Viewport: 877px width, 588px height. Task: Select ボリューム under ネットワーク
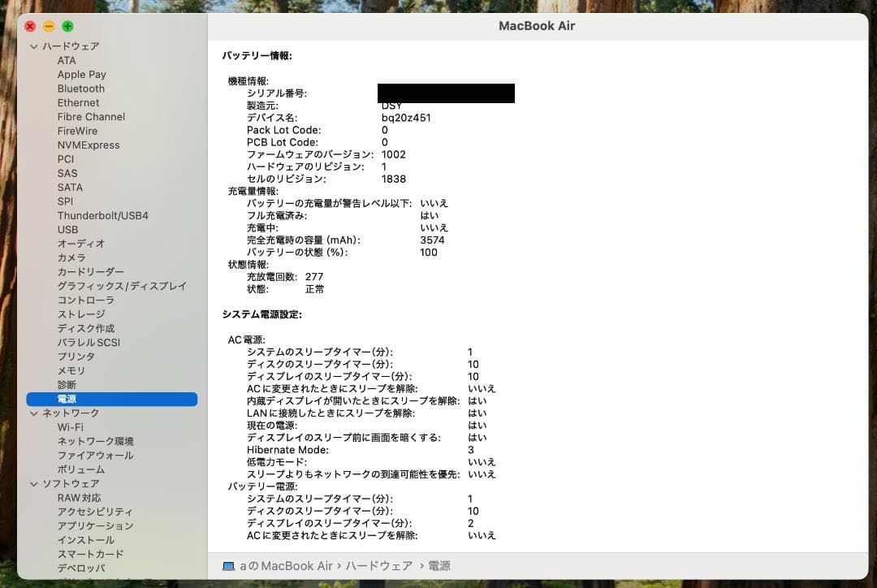[x=81, y=469]
